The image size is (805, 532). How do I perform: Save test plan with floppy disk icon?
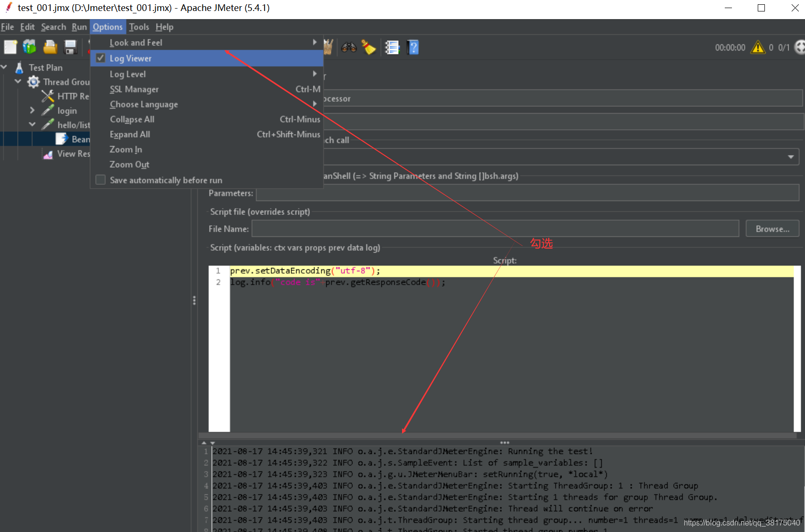tap(71, 47)
